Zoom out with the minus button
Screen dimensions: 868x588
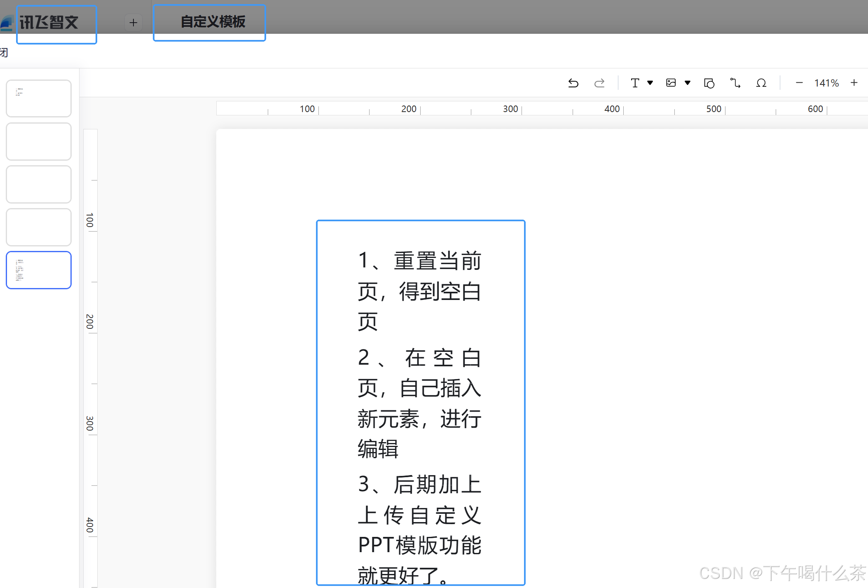tap(799, 83)
